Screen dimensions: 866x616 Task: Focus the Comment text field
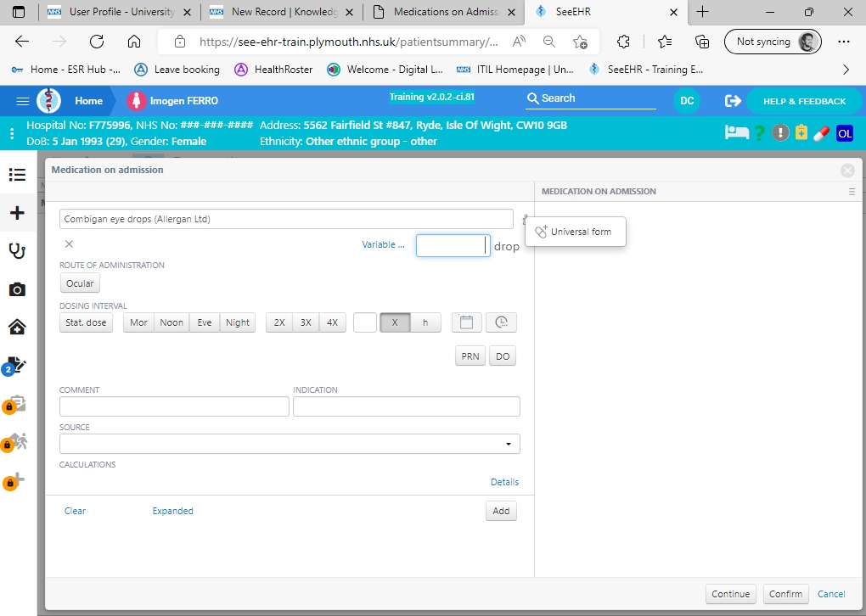[x=174, y=406]
